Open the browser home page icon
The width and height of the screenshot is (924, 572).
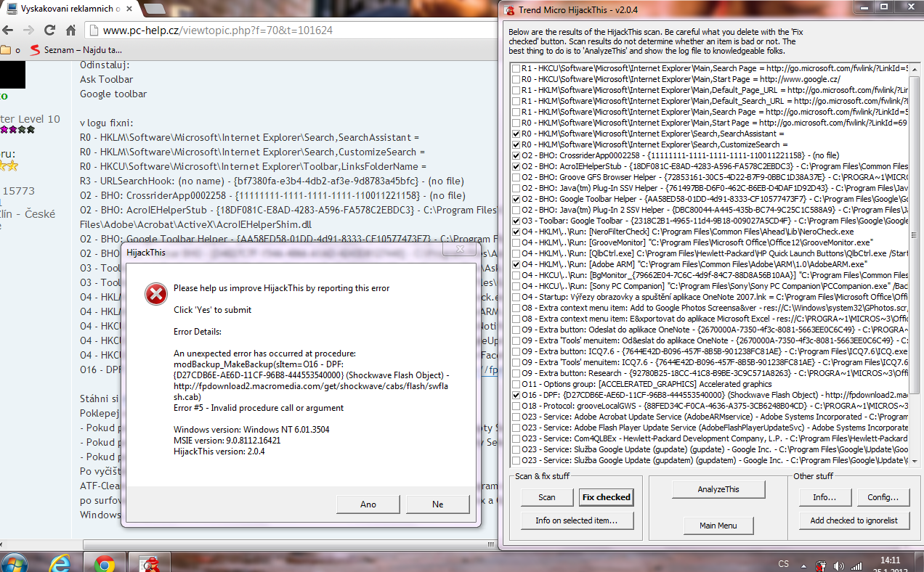click(x=70, y=30)
